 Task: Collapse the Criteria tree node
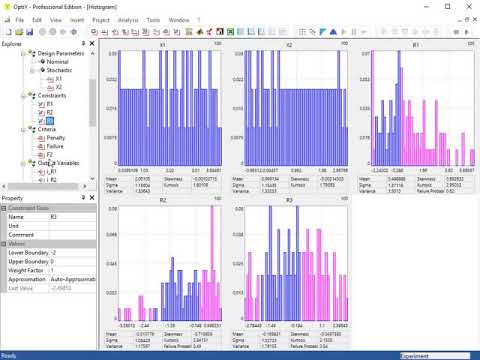[x=24, y=129]
